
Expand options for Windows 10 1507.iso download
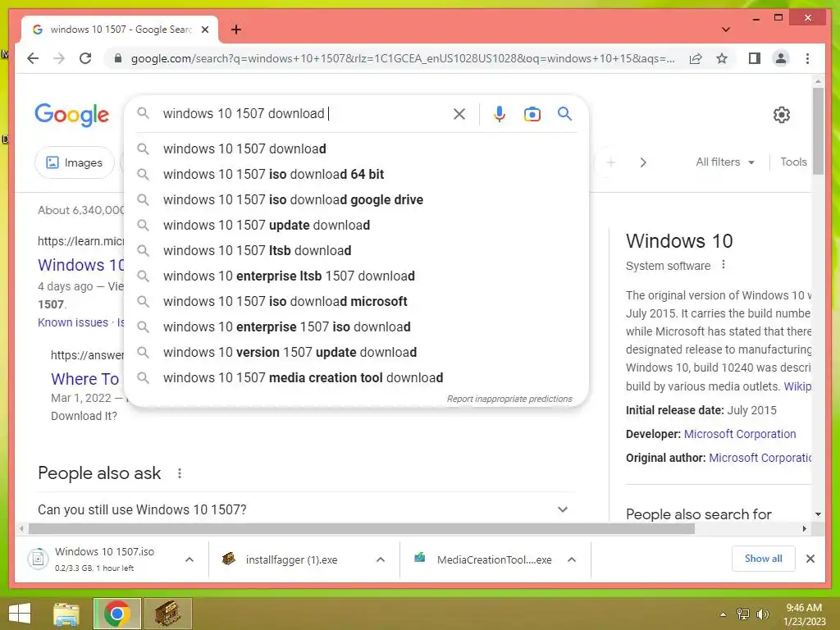[x=189, y=559]
